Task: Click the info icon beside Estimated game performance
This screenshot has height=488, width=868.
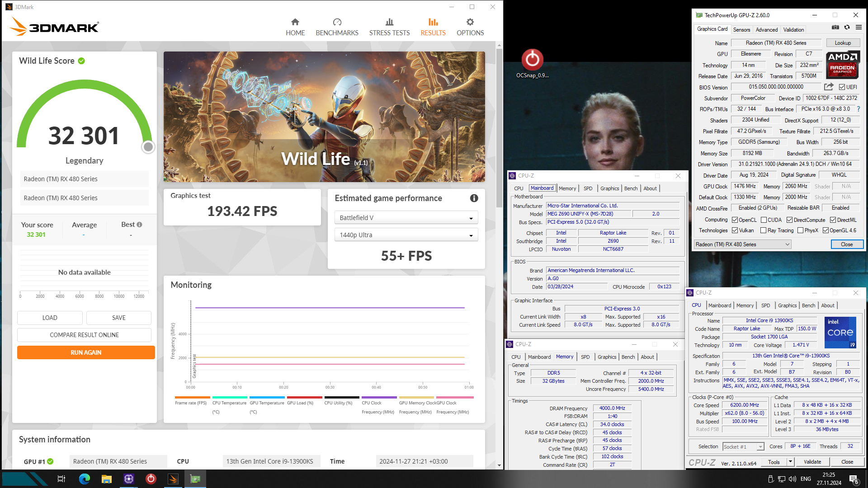Action: pos(474,198)
